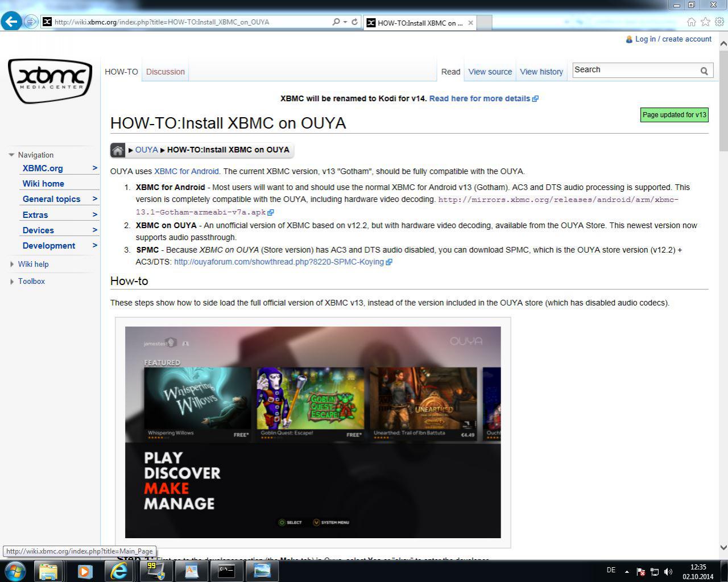Open the View history tab
Image resolution: width=728 pixels, height=582 pixels.
tap(541, 72)
